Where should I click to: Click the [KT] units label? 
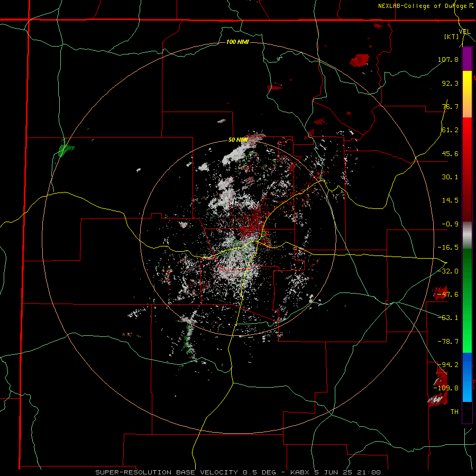tap(452, 36)
